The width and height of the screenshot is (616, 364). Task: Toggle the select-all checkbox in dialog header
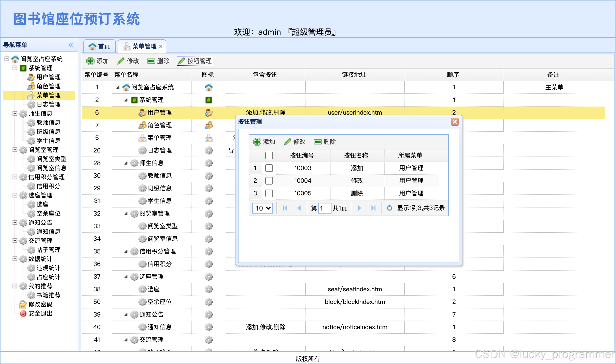(269, 155)
